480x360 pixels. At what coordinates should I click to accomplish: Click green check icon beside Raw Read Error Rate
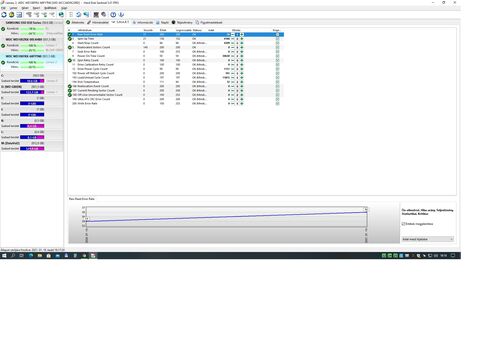(x=70, y=34)
